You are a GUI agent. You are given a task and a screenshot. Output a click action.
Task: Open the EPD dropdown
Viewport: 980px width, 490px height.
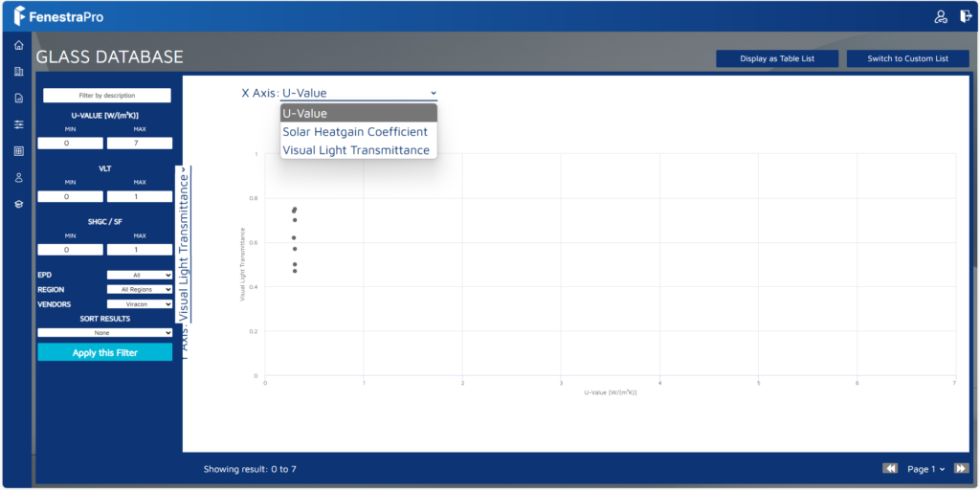tap(140, 275)
